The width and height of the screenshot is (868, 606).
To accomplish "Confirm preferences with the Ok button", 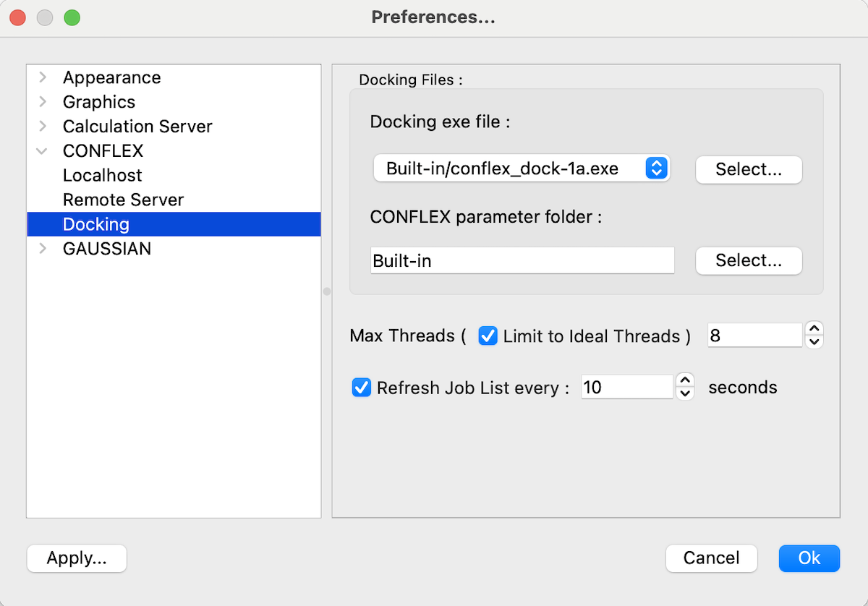I will click(x=809, y=558).
